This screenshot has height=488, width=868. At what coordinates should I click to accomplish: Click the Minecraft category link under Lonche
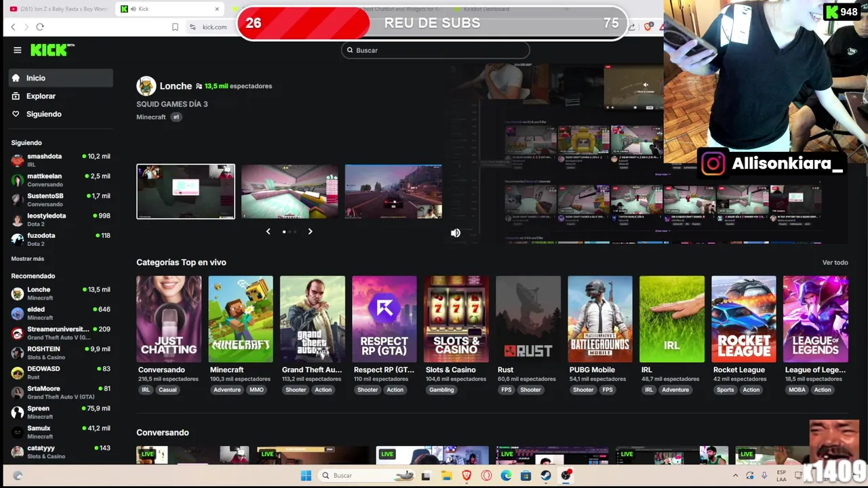tap(151, 117)
